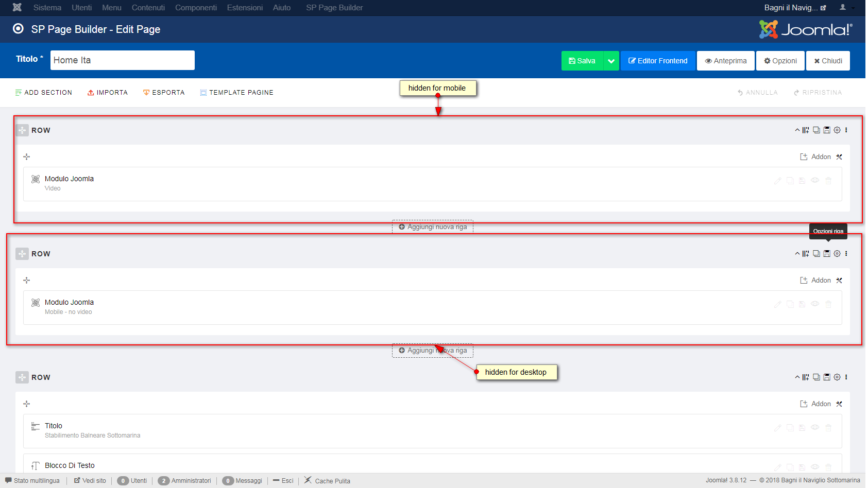Open the Componenti menu
Viewport: 868px width, 488px height.
point(196,8)
